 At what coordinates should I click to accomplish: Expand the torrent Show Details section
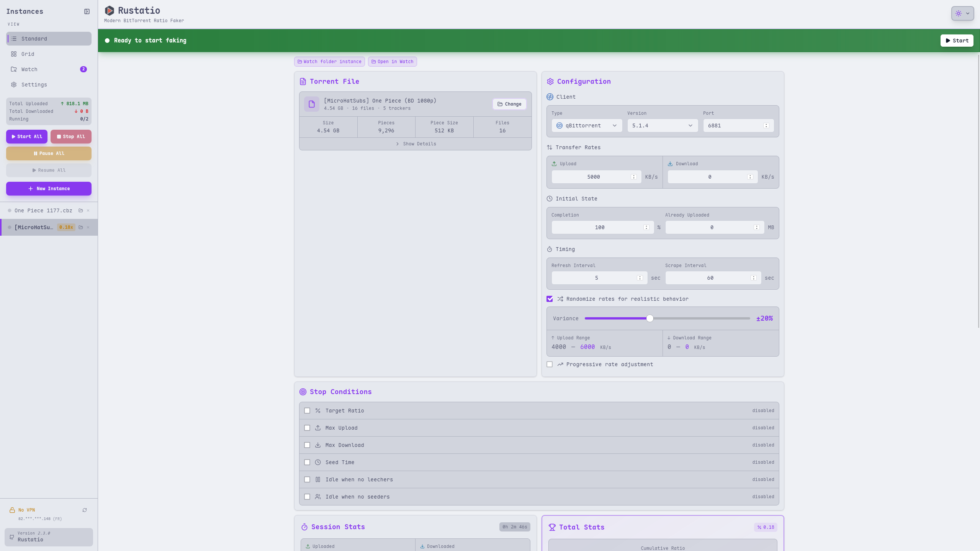click(415, 143)
